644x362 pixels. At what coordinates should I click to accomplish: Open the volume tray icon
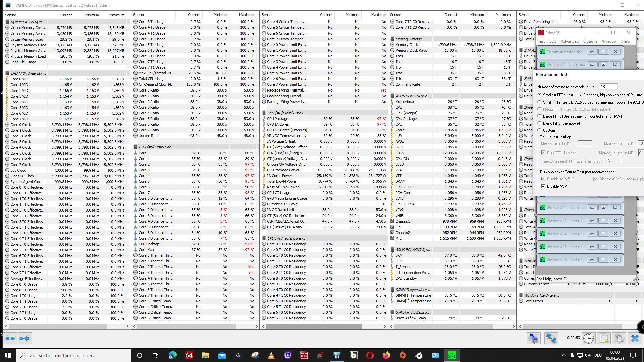pos(587,355)
